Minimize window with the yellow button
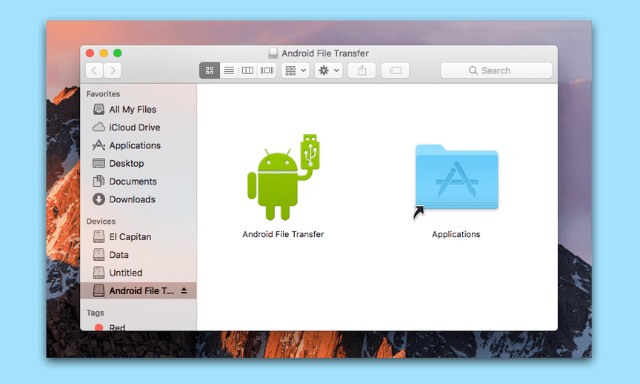 104,53
